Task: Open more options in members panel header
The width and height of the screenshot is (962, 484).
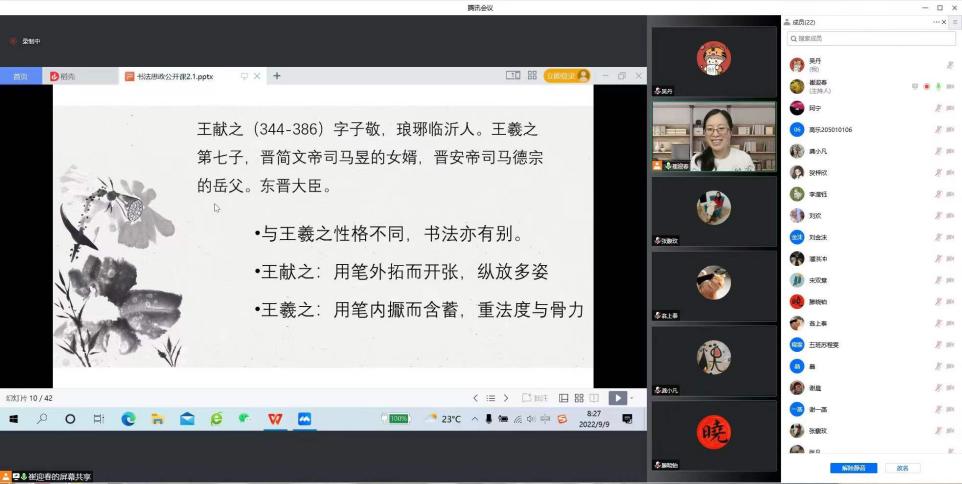Action: tap(936, 22)
